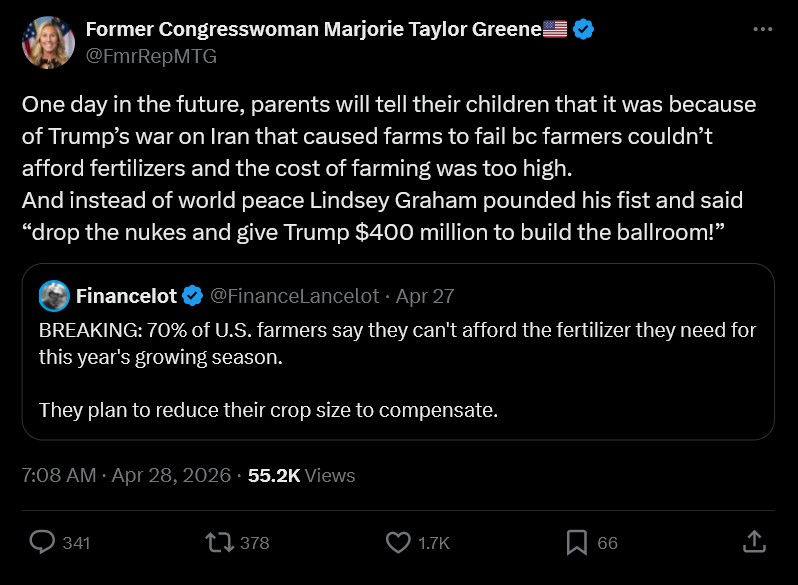Viewport: 798px width, 585px height.
Task: Click the 55.2K Views count
Action: click(x=301, y=476)
